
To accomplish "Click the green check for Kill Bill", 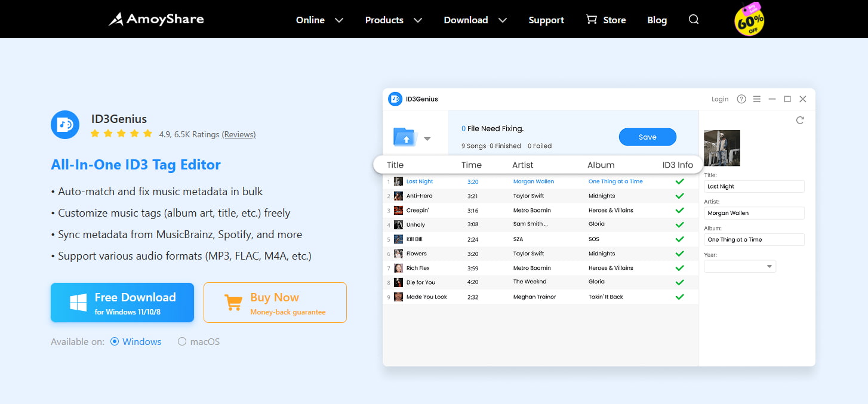I will (679, 239).
